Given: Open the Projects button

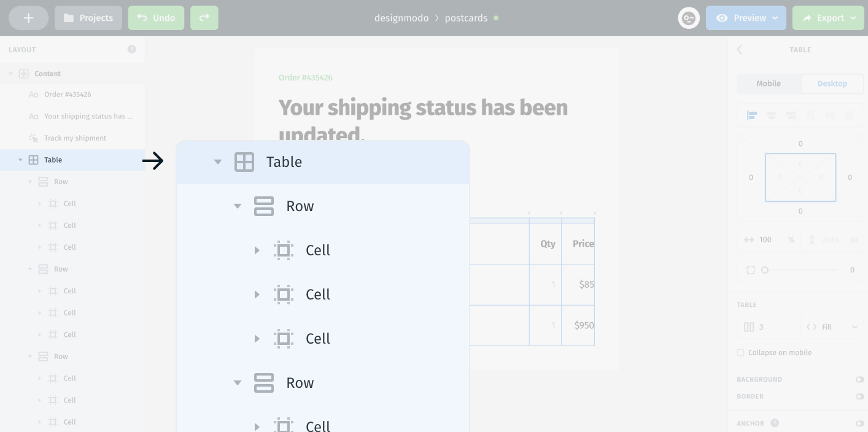Looking at the screenshot, I should tap(88, 18).
